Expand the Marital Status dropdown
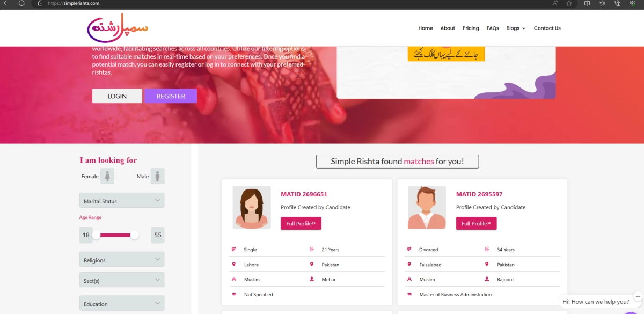The image size is (644, 314). pyautogui.click(x=122, y=201)
